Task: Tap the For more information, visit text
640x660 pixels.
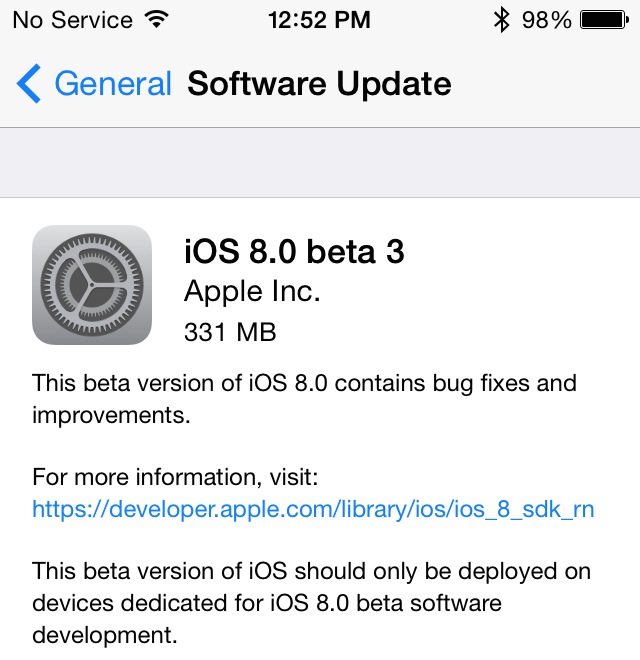Action: click(175, 476)
